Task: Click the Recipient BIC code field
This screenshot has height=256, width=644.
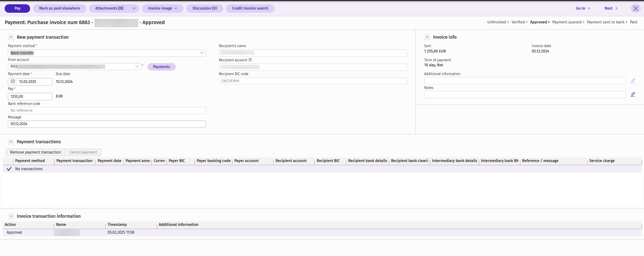Action: pos(313,81)
